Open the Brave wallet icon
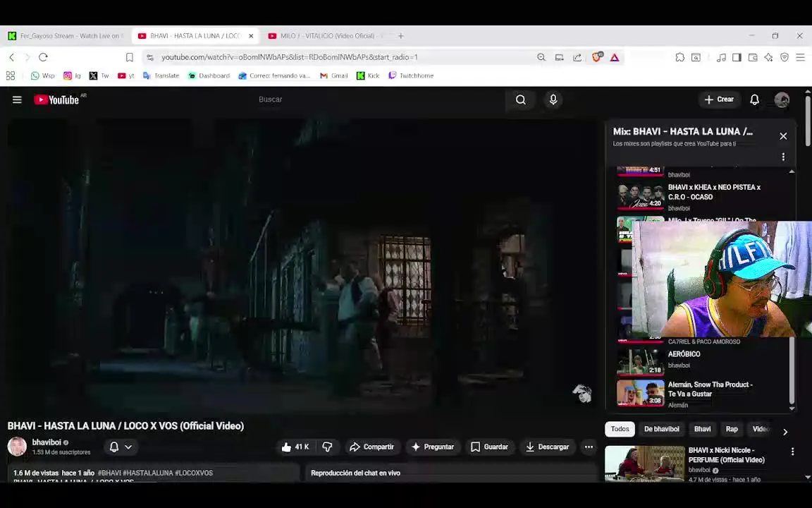Viewport: 812px width, 508px height. point(753,57)
